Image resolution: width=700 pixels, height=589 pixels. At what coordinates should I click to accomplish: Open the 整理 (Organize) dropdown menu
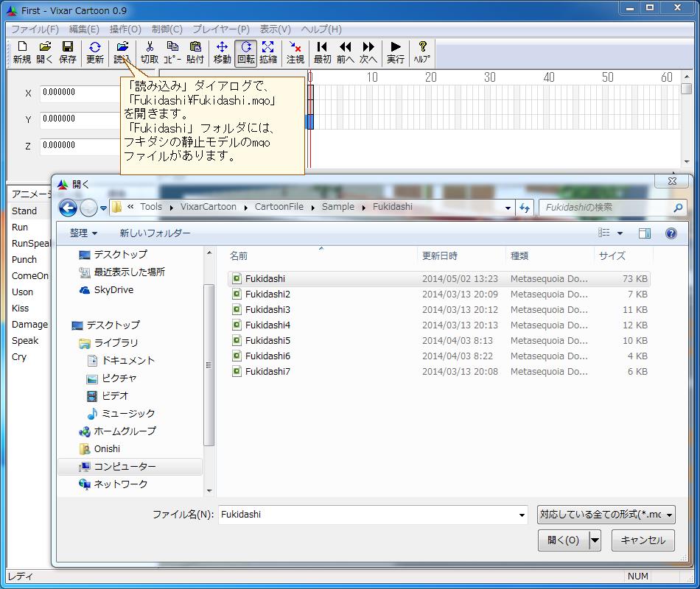click(x=83, y=233)
